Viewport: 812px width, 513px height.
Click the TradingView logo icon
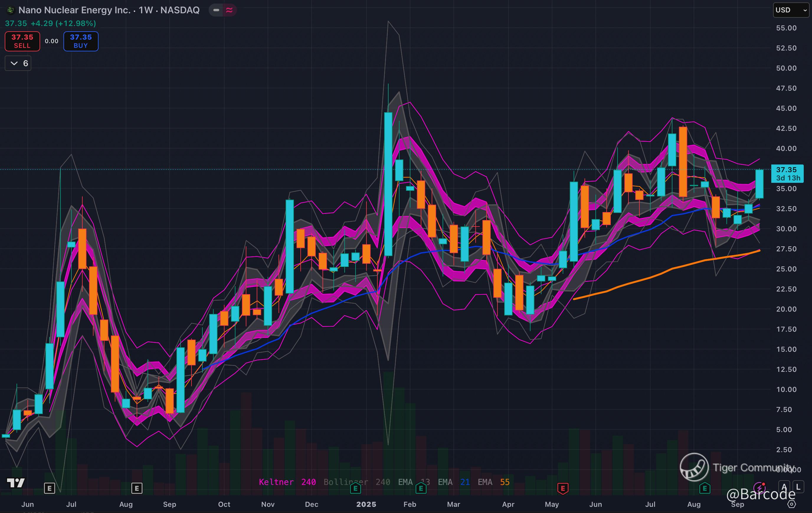[x=16, y=483]
